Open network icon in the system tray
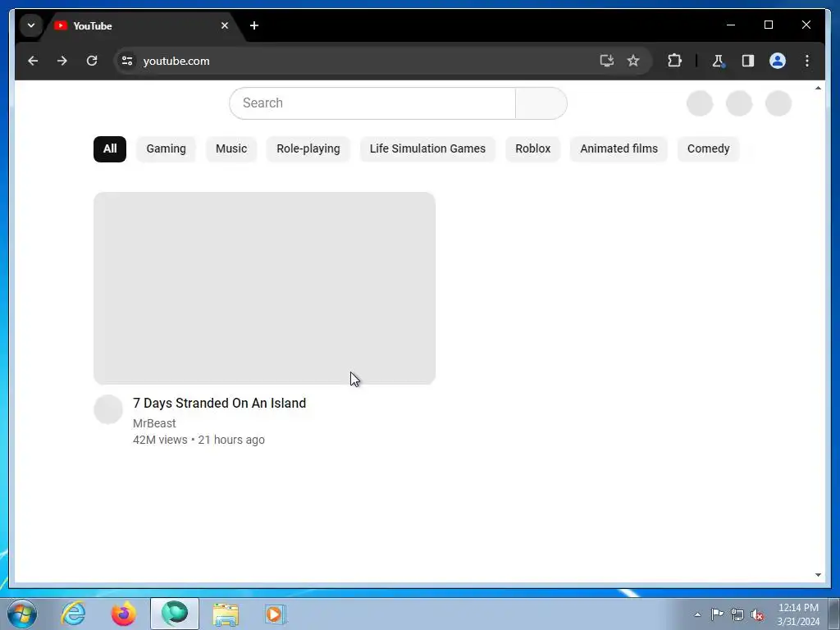 pyautogui.click(x=737, y=614)
